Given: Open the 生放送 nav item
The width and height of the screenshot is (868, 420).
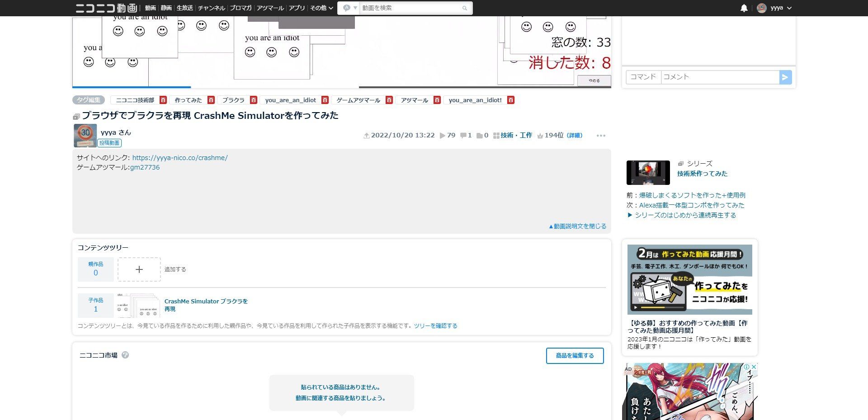Looking at the screenshot, I should 184,8.
